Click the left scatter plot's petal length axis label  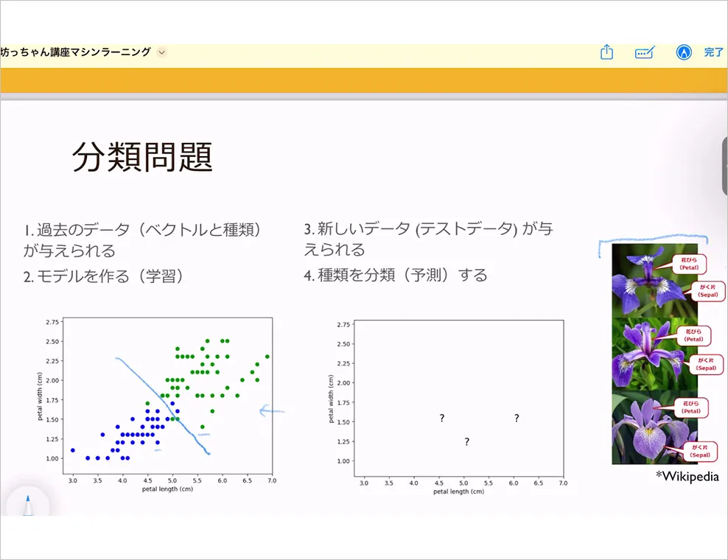click(167, 489)
